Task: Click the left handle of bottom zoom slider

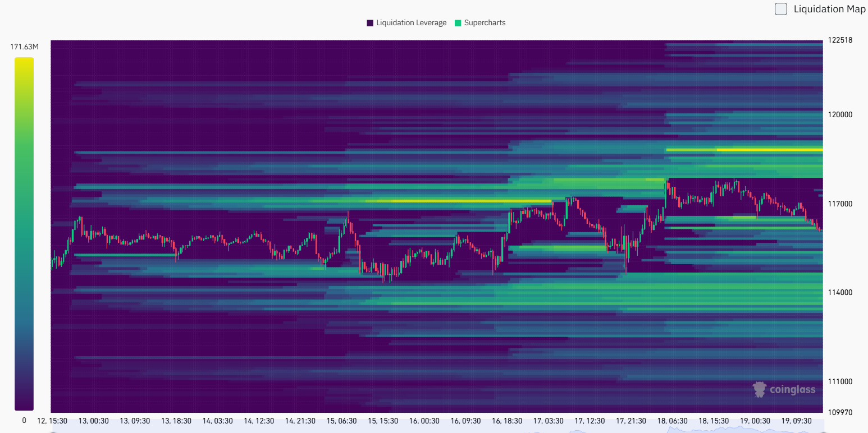Action: point(52,431)
